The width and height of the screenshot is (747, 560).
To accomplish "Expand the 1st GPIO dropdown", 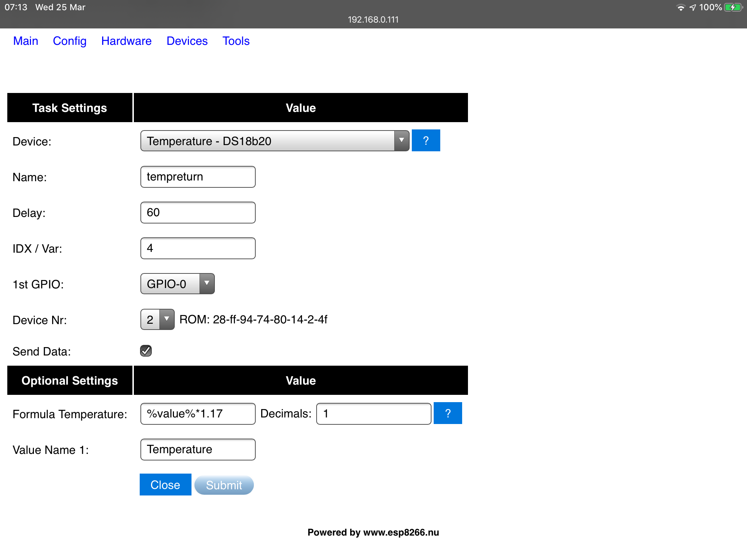I will 177,284.
